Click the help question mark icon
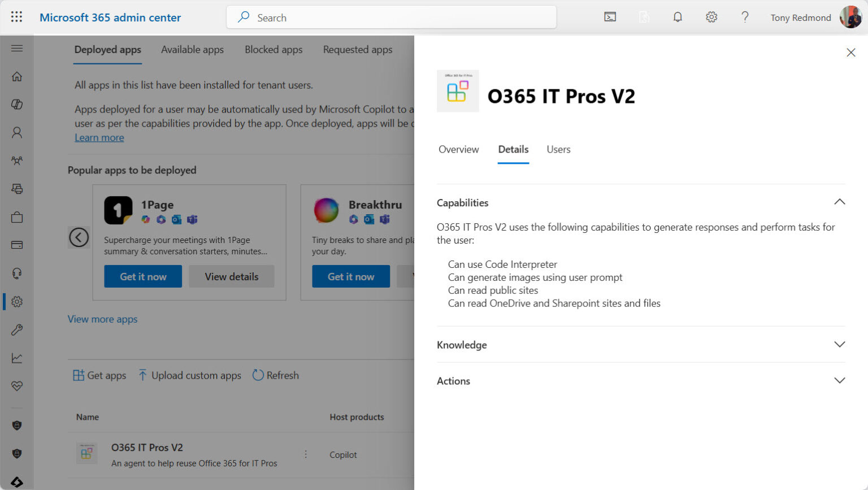 pos(745,17)
